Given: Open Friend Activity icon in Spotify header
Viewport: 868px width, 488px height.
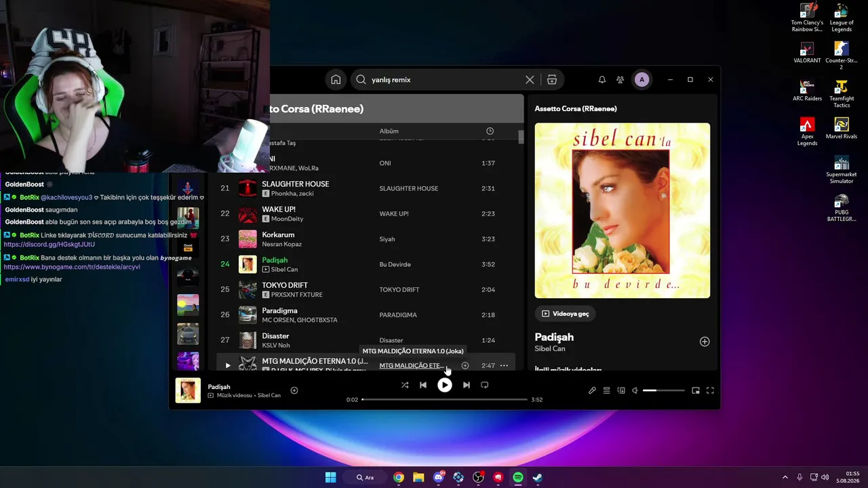Looking at the screenshot, I should tap(620, 79).
